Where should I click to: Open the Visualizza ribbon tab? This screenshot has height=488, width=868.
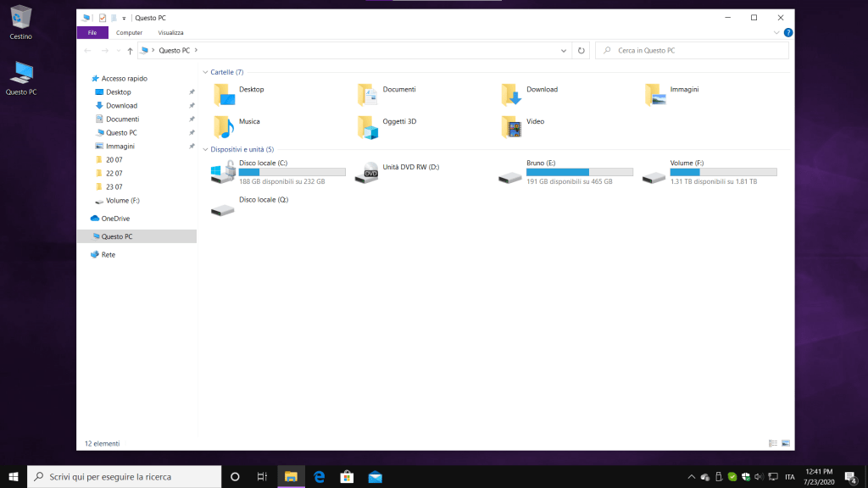click(170, 33)
